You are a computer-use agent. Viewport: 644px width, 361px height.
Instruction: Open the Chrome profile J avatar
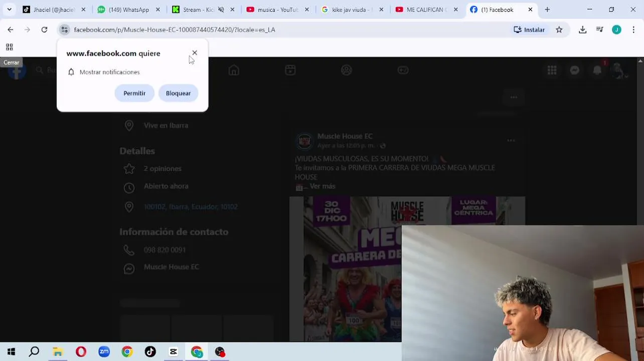click(616, 30)
